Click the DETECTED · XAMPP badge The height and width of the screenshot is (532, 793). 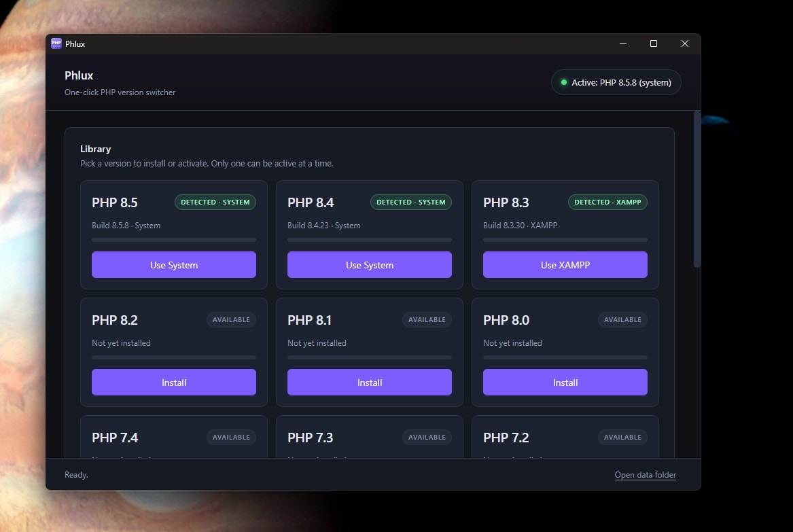click(607, 202)
